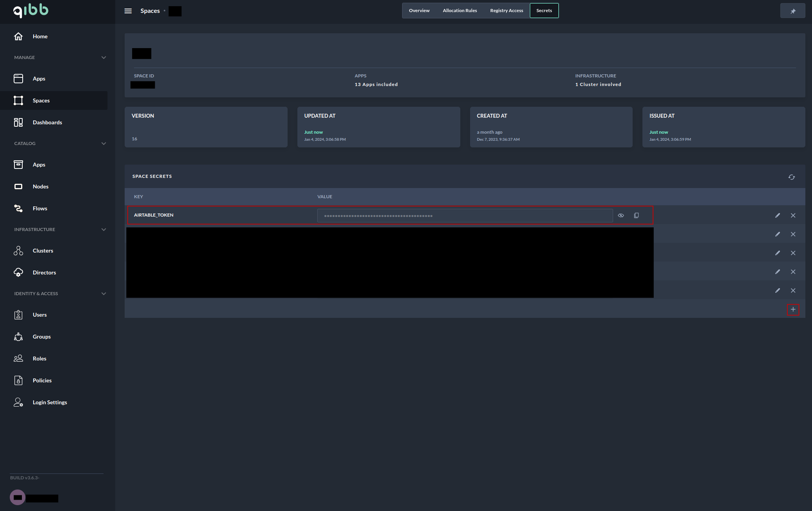Collapse the MANAGE section in the sidebar
Viewport: 812px width, 511px height.
point(104,57)
